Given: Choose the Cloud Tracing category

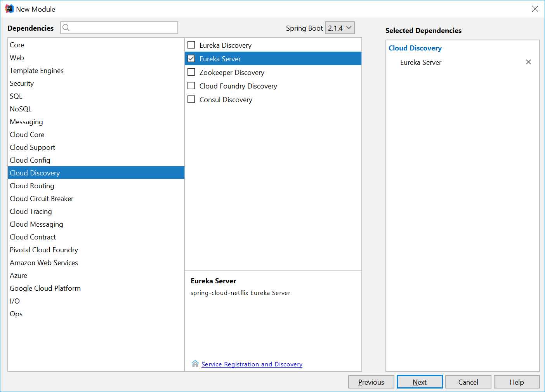Looking at the screenshot, I should point(96,212).
